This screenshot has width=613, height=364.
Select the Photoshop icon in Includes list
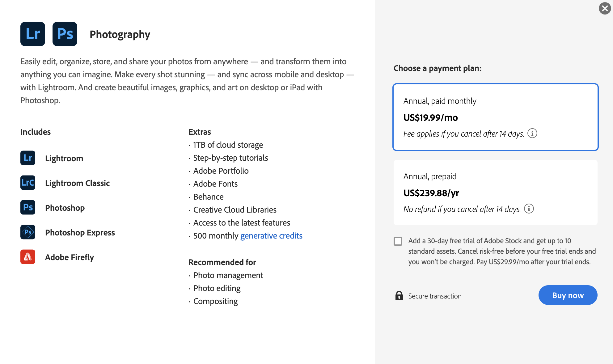click(27, 208)
